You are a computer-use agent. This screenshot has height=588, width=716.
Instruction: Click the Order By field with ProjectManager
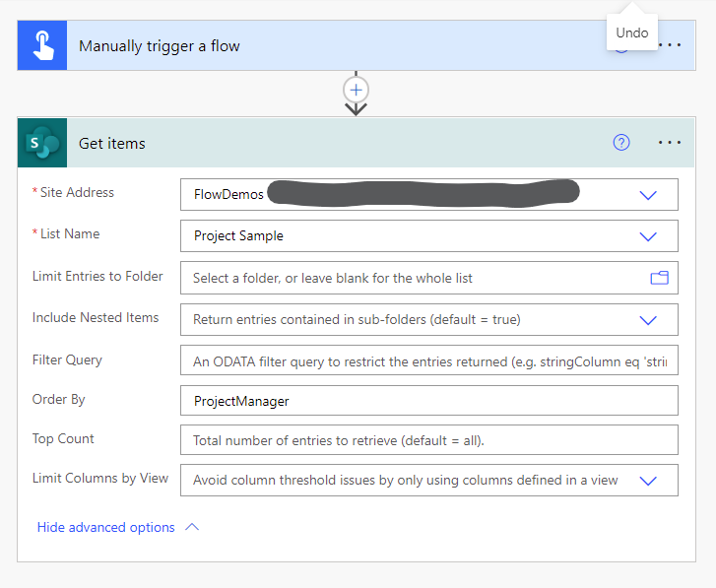pyautogui.click(x=428, y=401)
